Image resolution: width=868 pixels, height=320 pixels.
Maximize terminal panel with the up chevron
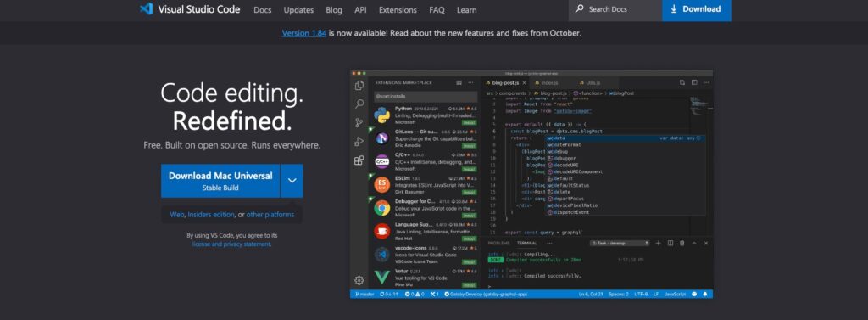coord(694,243)
